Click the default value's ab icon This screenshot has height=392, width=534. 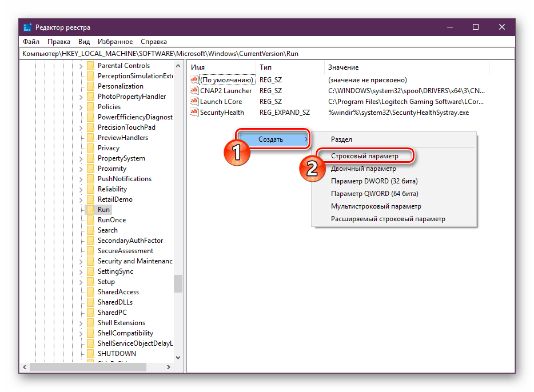(x=194, y=79)
